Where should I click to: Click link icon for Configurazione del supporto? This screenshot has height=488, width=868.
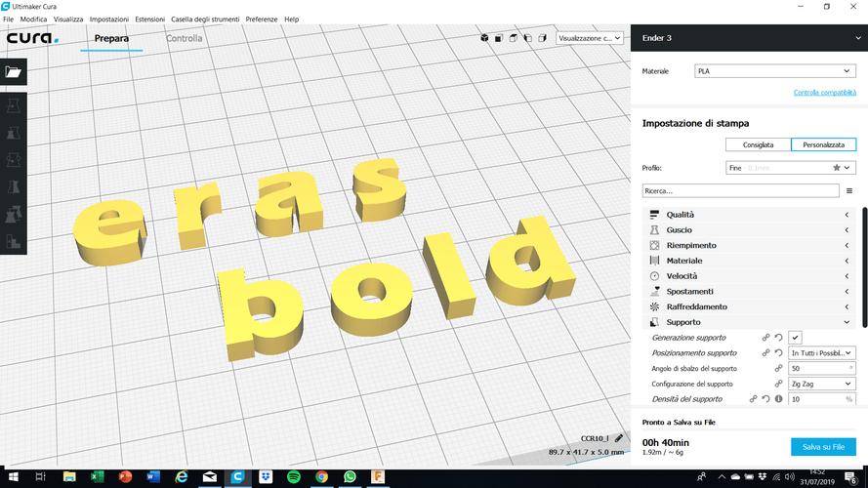click(x=778, y=384)
